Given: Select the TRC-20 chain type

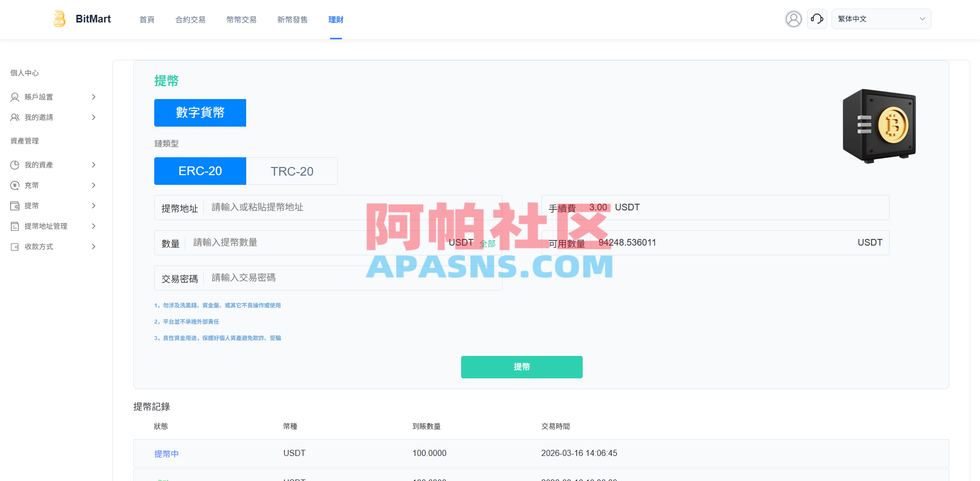Looking at the screenshot, I should (292, 171).
